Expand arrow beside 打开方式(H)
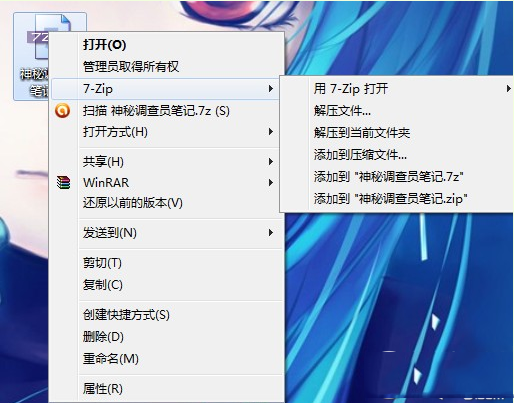Image resolution: width=514 pixels, height=403 pixels. [271, 132]
